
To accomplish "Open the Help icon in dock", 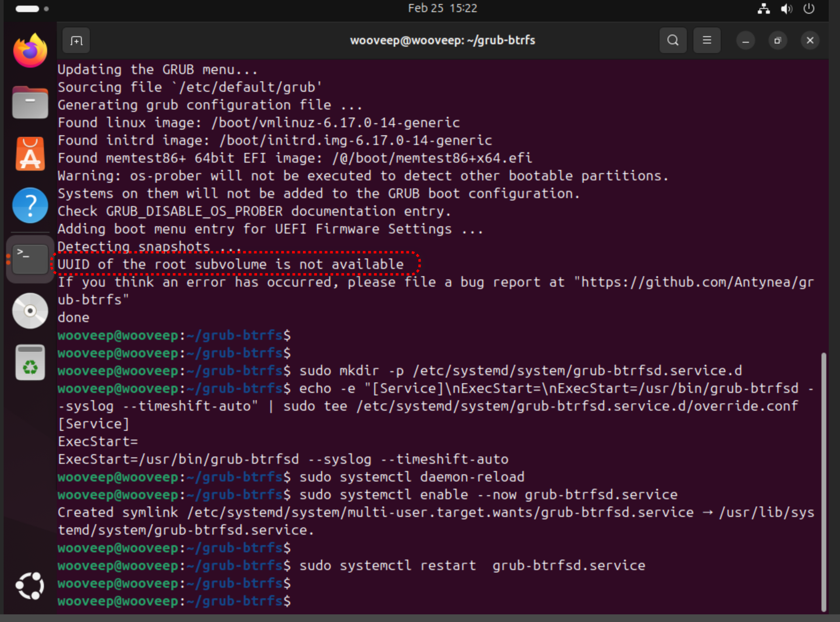I will pyautogui.click(x=30, y=206).
